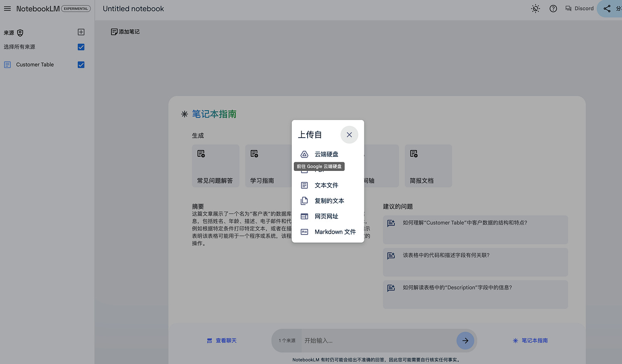Choose 云端硬盘 upload option
Image resolution: width=622 pixels, height=364 pixels.
328,154
